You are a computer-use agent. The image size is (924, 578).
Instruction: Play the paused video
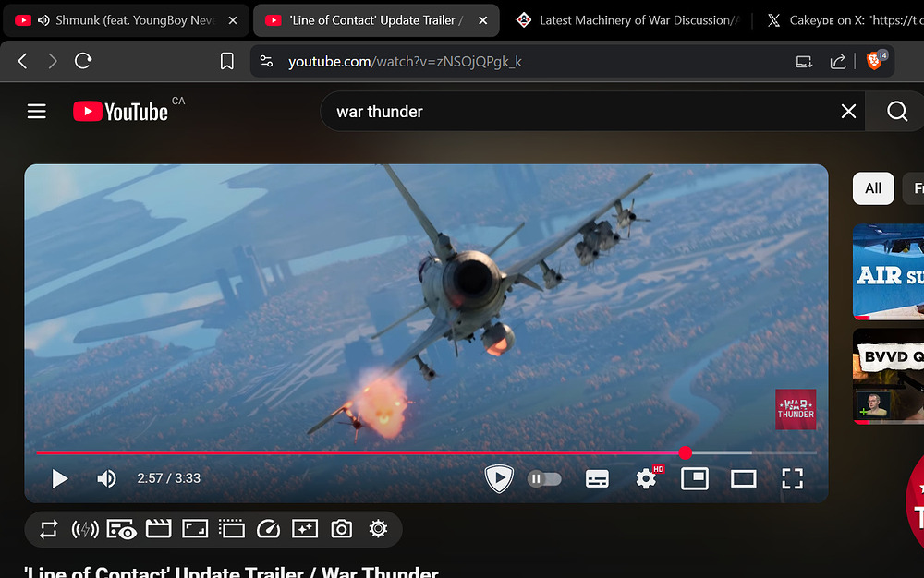tap(60, 478)
